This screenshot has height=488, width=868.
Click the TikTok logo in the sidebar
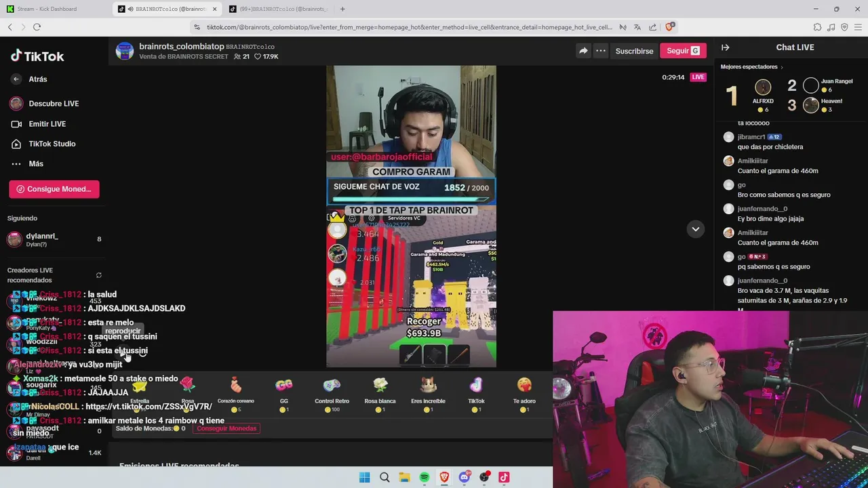[37, 56]
